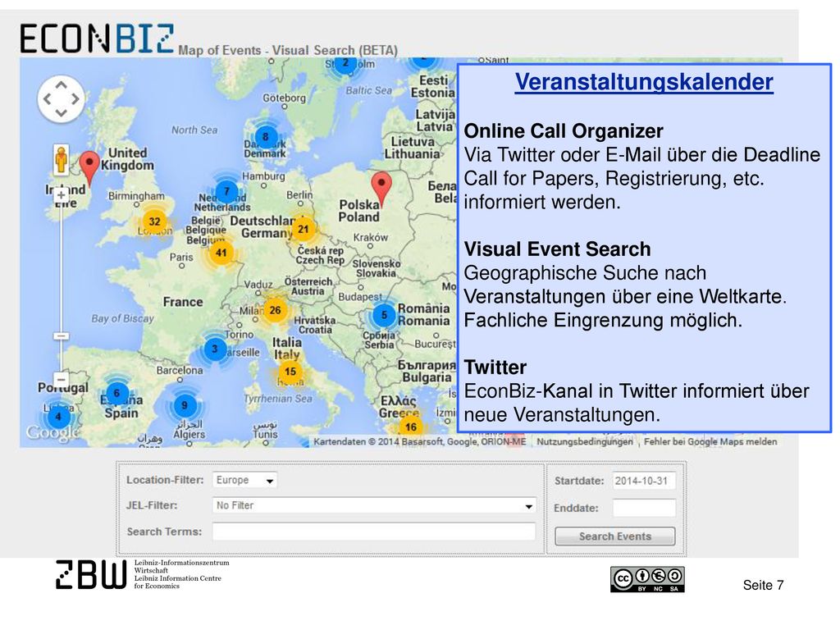Image resolution: width=840 pixels, height=630 pixels.
Task: Click Fehler bei Google Maps melden link
Action: [710, 442]
